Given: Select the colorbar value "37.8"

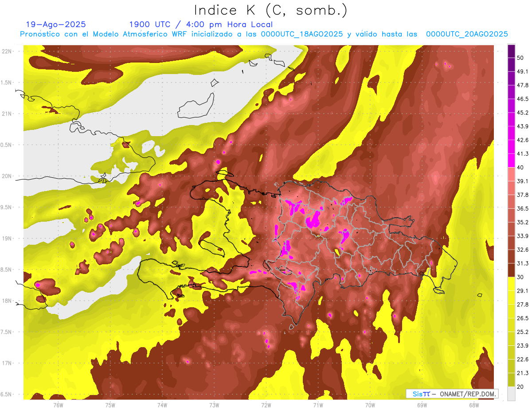Looking at the screenshot, I should pos(523,195).
